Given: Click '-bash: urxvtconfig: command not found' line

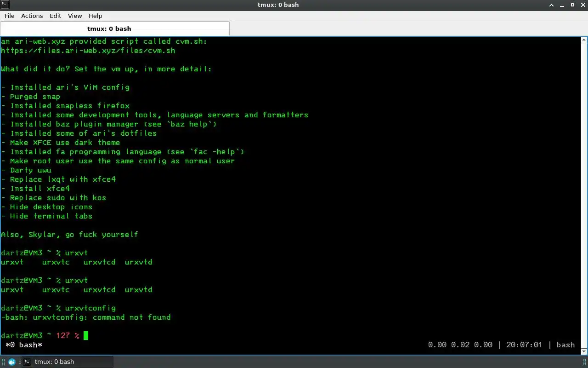Looking at the screenshot, I should 86,317.
